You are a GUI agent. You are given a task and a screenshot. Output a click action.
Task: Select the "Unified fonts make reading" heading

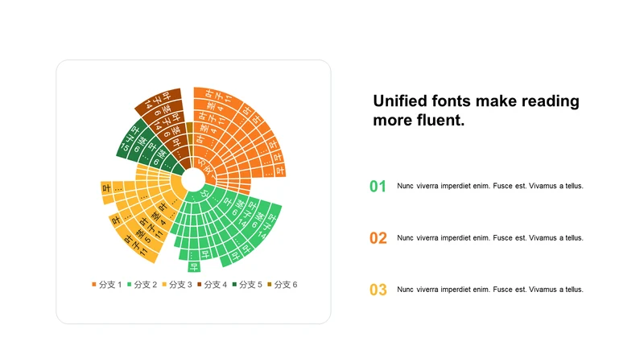point(476,101)
